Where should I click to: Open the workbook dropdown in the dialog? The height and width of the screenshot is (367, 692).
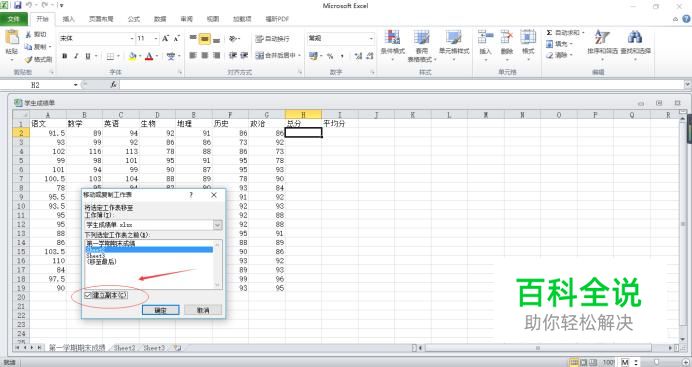[x=218, y=225]
